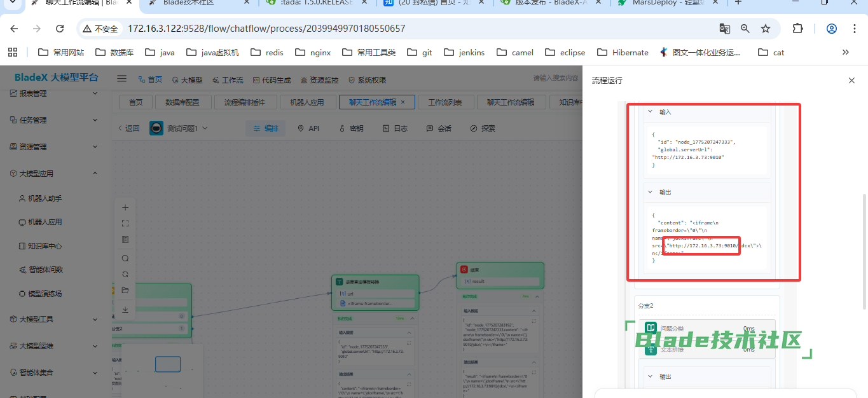Click the download icon on canvas toolbar
Screen dimensions: 868x398
point(125,310)
